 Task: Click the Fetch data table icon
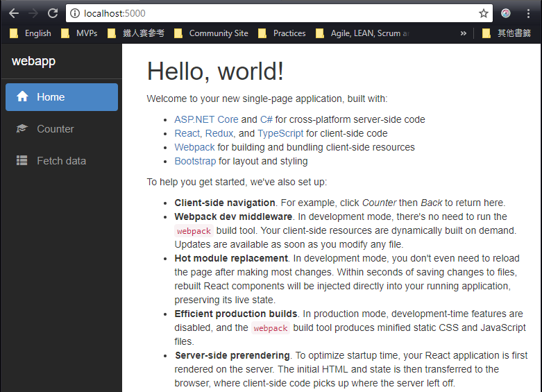pyautogui.click(x=22, y=161)
